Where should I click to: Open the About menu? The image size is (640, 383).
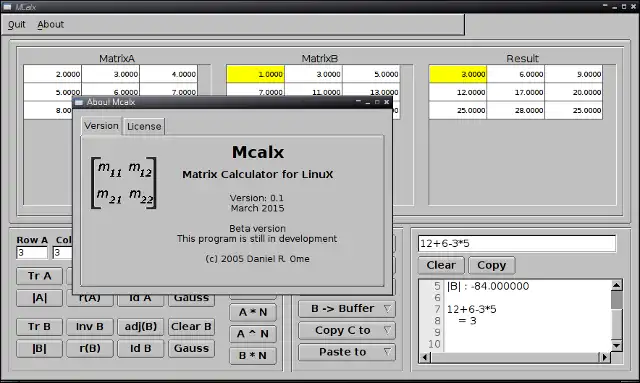click(51, 24)
